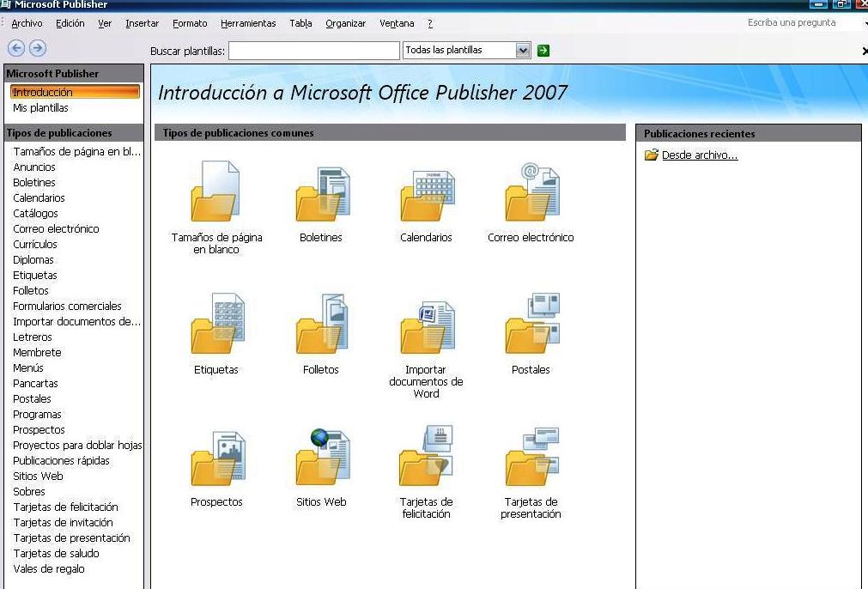Open the Folletos folder icon
Screen dimensions: 868x589
tap(322, 324)
